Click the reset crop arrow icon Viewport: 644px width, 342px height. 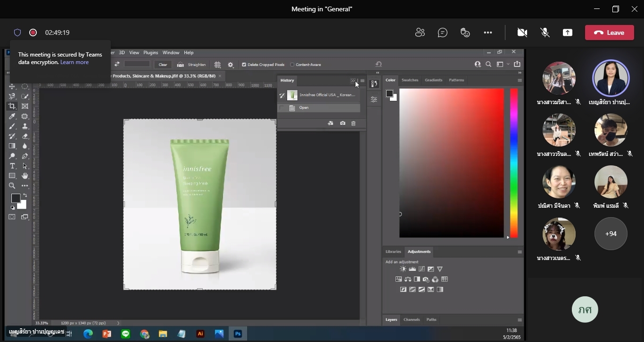(x=379, y=65)
